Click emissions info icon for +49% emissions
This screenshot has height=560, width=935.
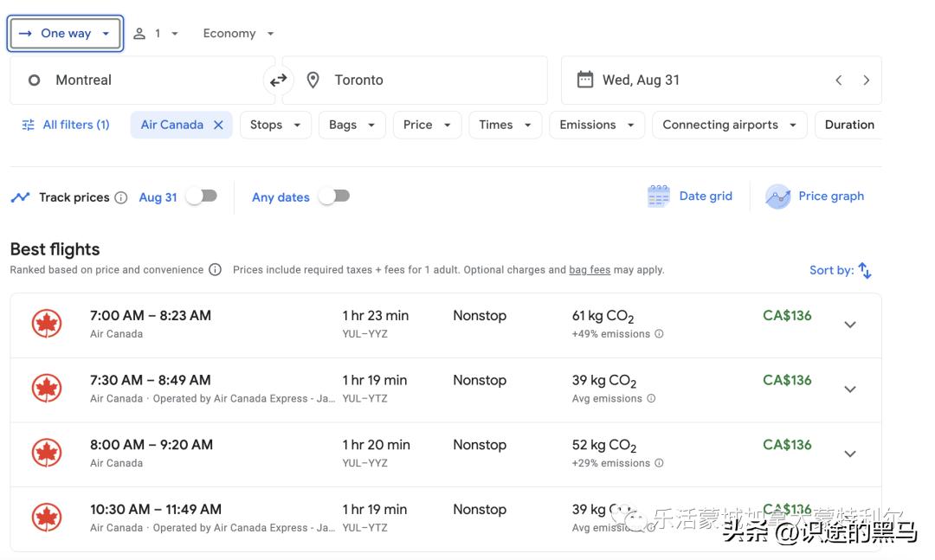[659, 334]
